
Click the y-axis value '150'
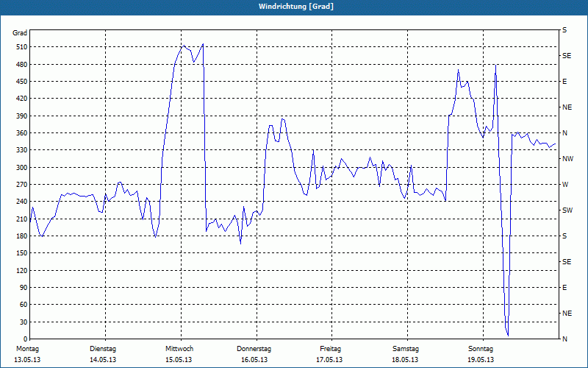pyautogui.click(x=22, y=253)
